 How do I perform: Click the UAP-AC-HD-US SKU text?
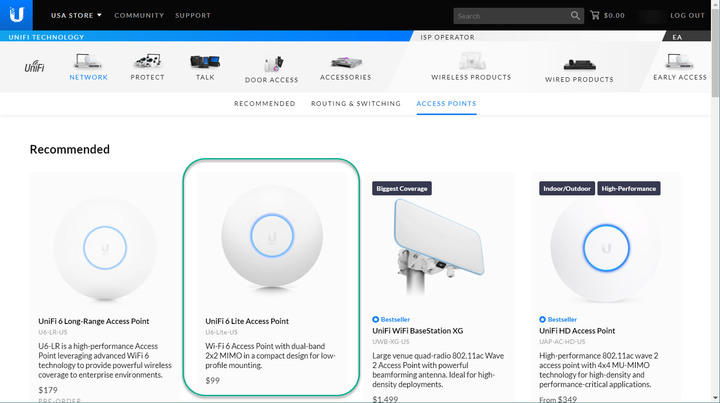click(x=562, y=341)
